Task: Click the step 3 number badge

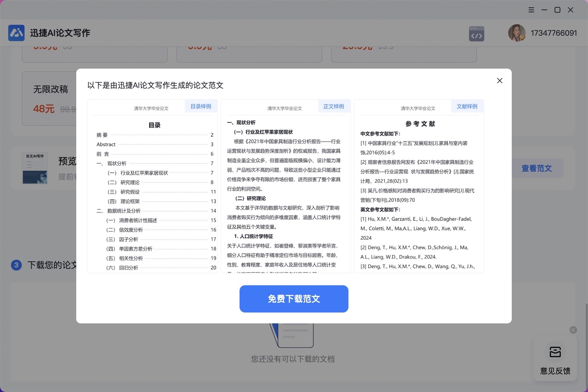Action: (x=16, y=265)
